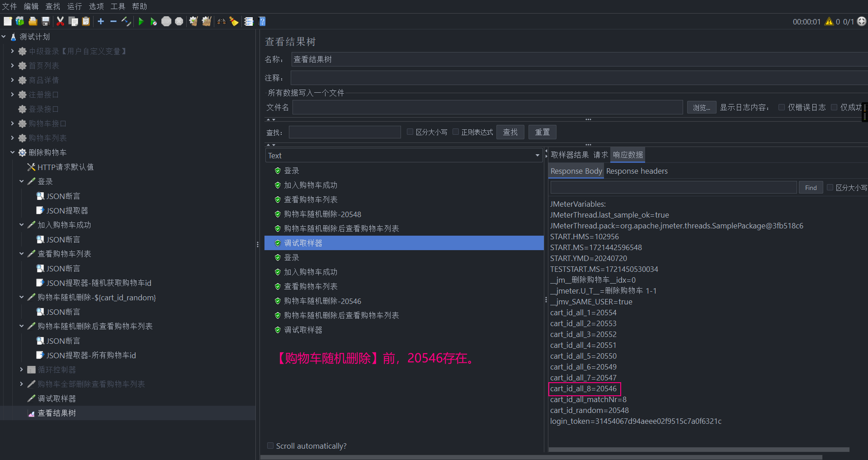Click the 查找 search button
868x460 pixels.
pyautogui.click(x=510, y=132)
